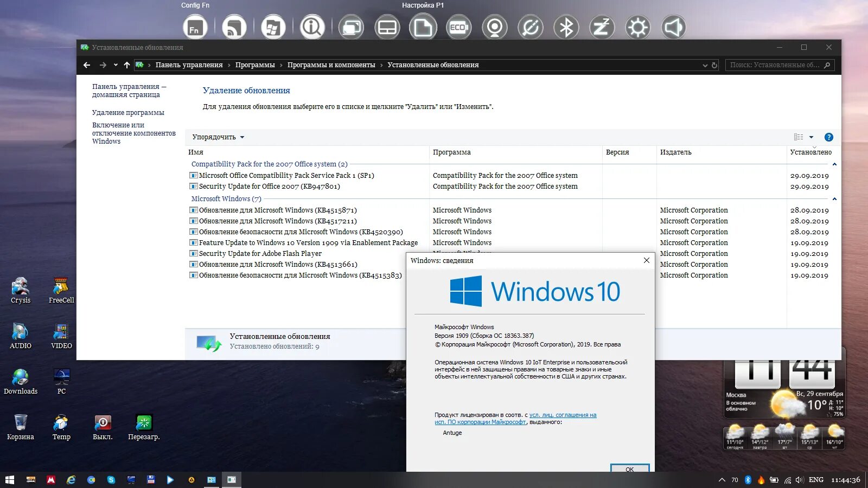
Task: Click the Change view icon button
Action: pyautogui.click(x=799, y=137)
